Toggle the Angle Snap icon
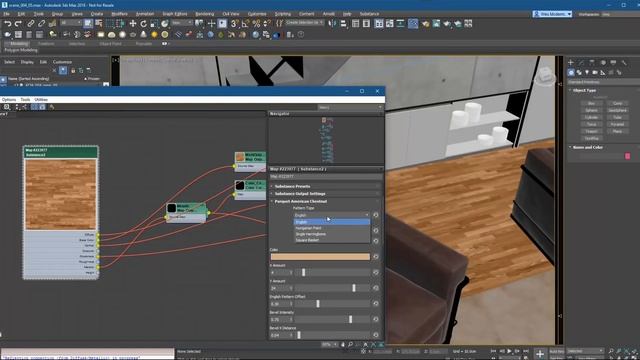The width and height of the screenshot is (640, 360). click(245, 24)
